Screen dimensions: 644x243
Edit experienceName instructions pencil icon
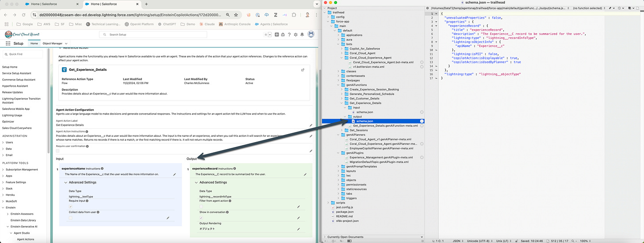[x=174, y=174]
